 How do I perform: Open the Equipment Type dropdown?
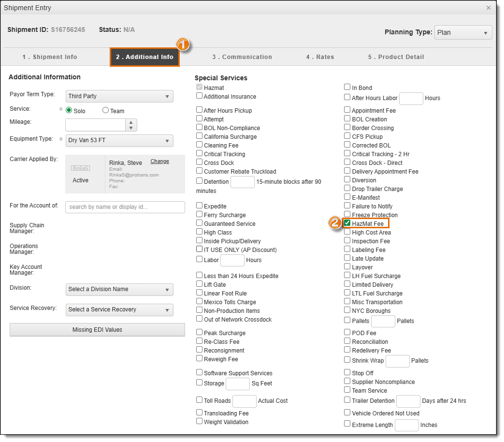tap(119, 141)
